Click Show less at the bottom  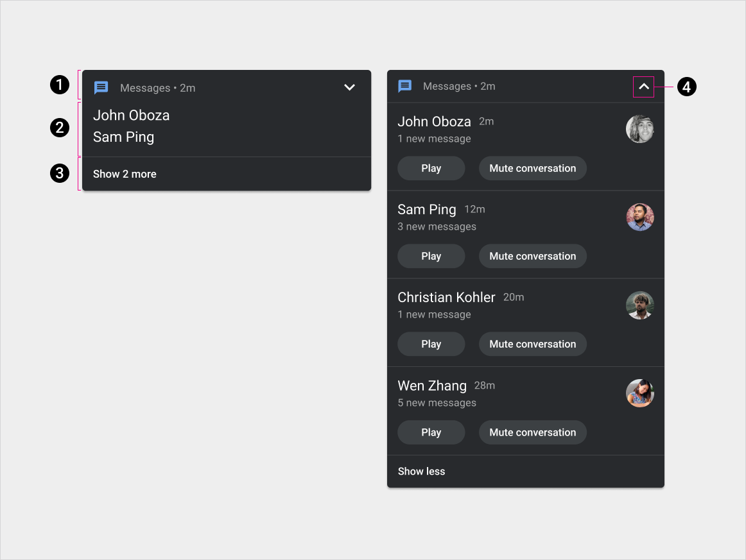point(421,471)
